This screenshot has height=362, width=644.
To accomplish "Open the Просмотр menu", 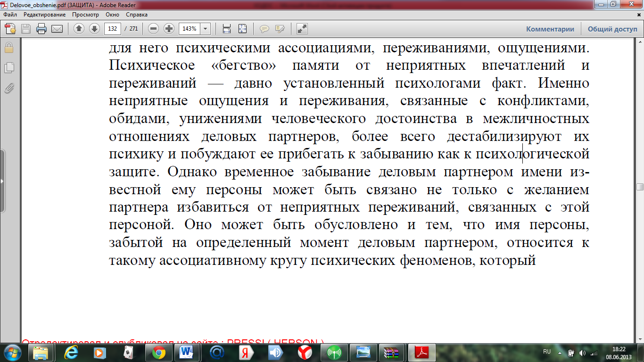I will (85, 15).
